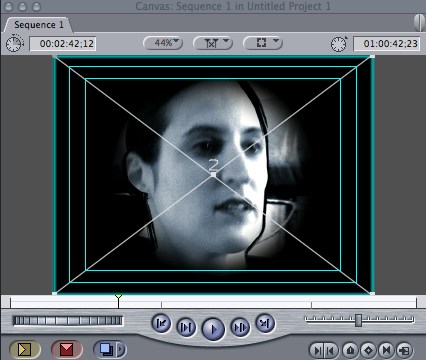This screenshot has width=426, height=360.
Task: Open the View pop-up menu
Action: coord(263,43)
